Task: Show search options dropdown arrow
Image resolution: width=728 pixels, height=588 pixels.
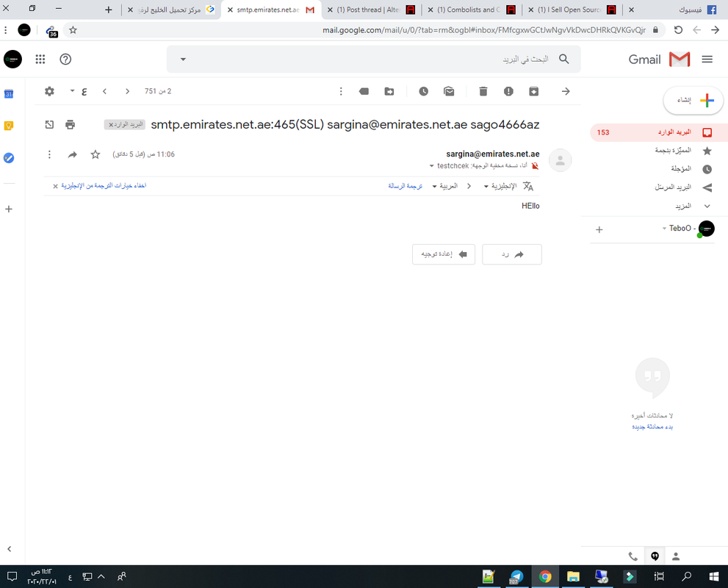Action: (183, 59)
